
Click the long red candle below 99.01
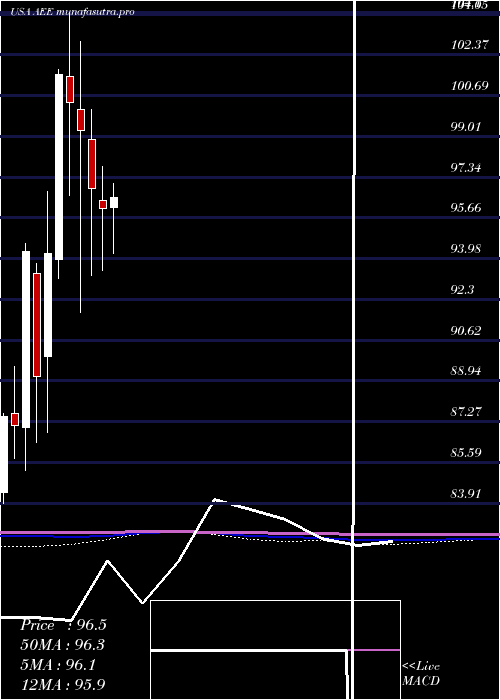[92, 164]
